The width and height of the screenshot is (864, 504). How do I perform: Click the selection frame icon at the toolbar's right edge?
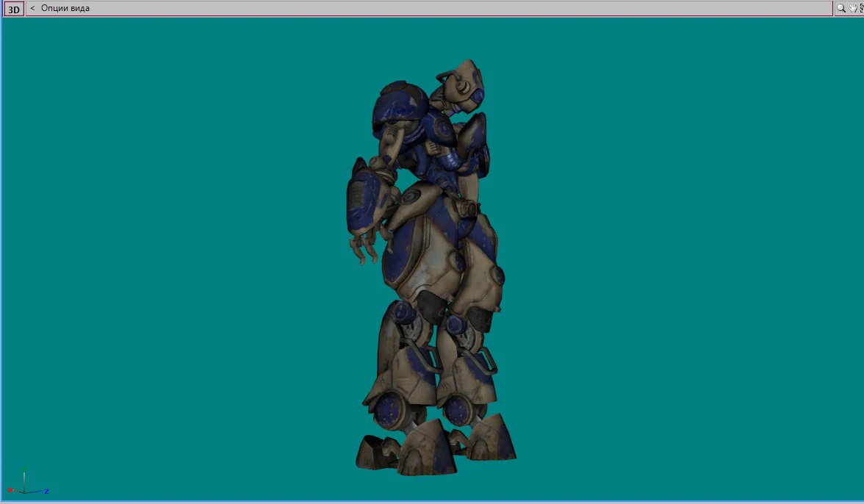(x=862, y=8)
